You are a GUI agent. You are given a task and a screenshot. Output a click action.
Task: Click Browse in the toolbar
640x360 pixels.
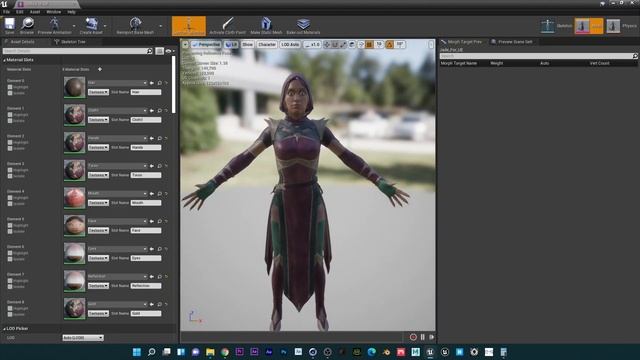pos(27,25)
